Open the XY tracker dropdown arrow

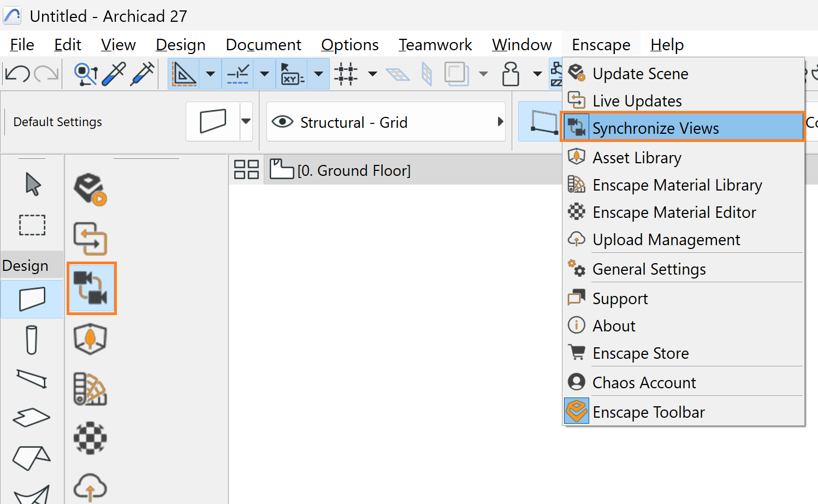318,74
